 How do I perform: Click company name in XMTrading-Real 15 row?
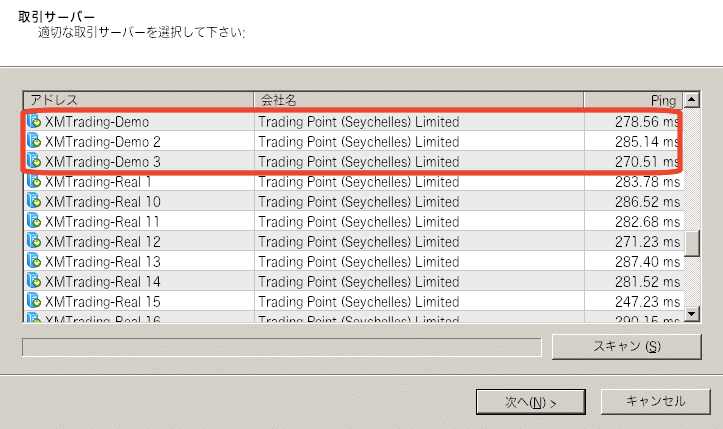click(359, 302)
